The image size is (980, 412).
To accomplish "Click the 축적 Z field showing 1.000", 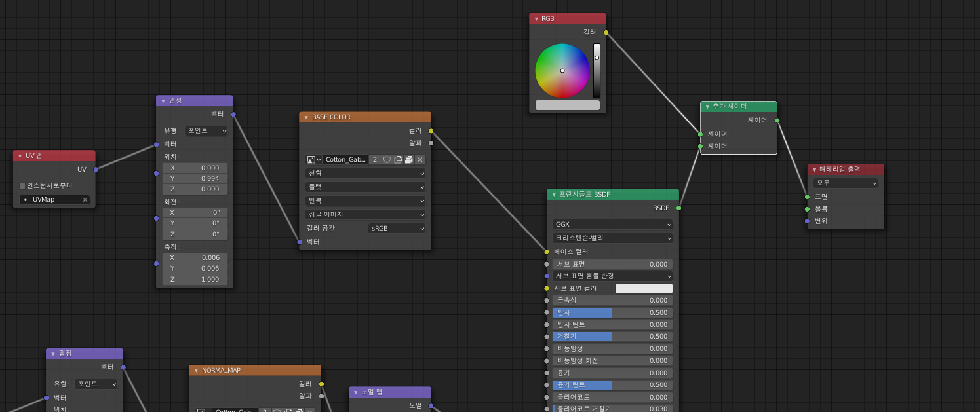I will pos(195,280).
